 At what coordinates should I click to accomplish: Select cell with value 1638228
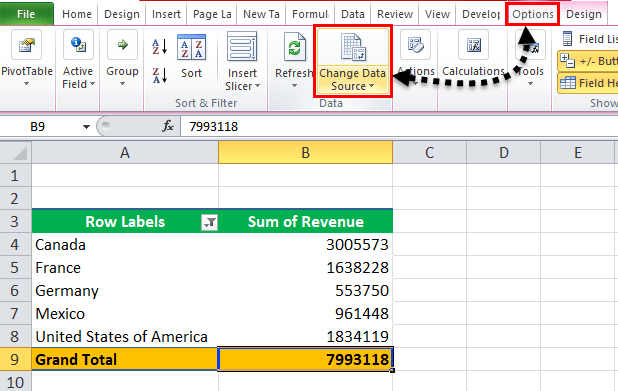click(305, 268)
